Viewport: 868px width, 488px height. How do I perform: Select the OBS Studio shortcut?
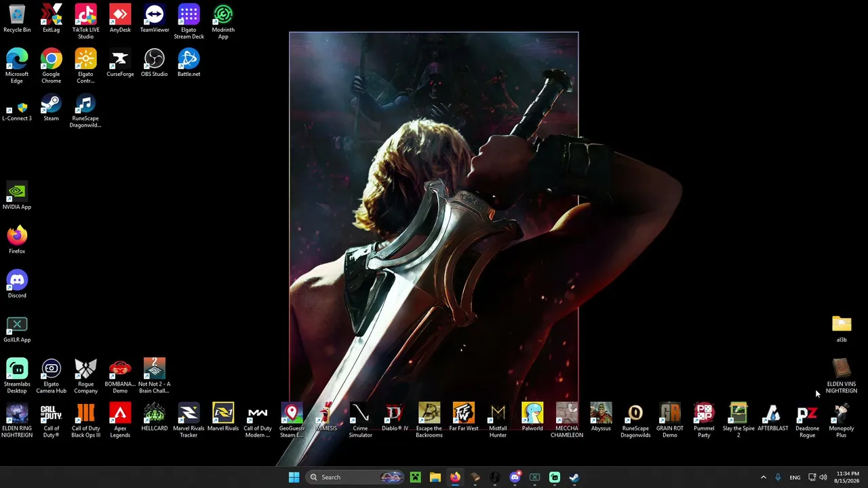point(155,63)
